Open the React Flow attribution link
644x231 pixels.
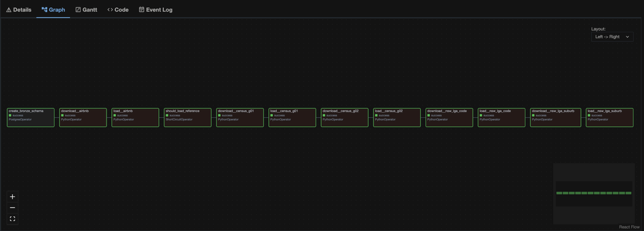pyautogui.click(x=629, y=227)
